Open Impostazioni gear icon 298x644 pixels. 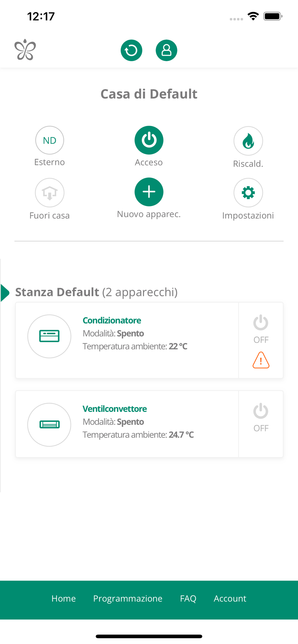pos(248,193)
